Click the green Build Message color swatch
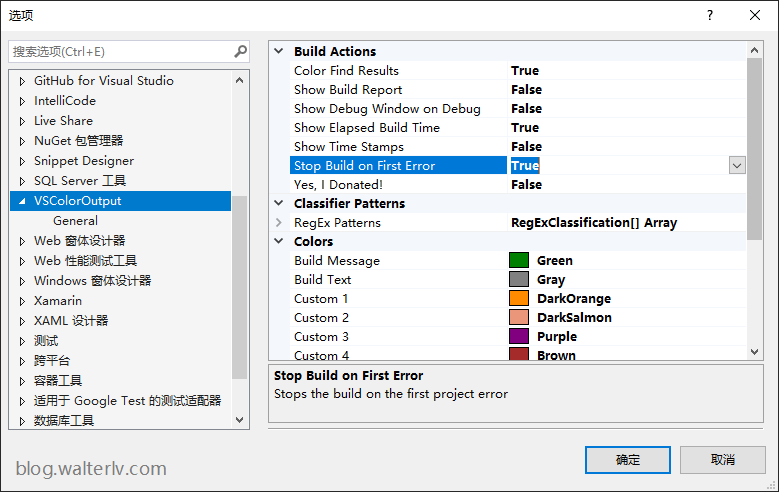This screenshot has width=779, height=492. [519, 261]
